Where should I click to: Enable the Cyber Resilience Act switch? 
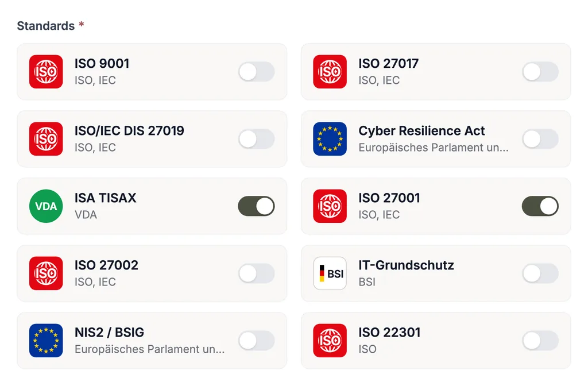pyautogui.click(x=540, y=139)
